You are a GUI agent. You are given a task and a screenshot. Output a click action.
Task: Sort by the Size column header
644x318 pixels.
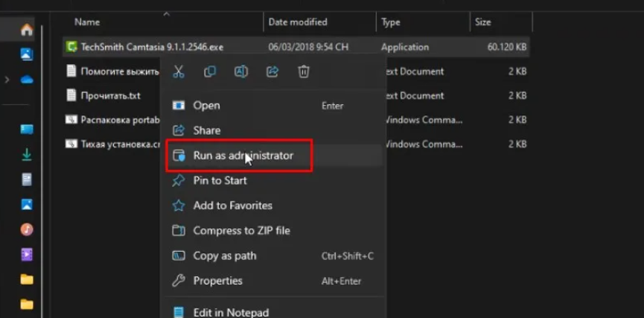click(483, 22)
